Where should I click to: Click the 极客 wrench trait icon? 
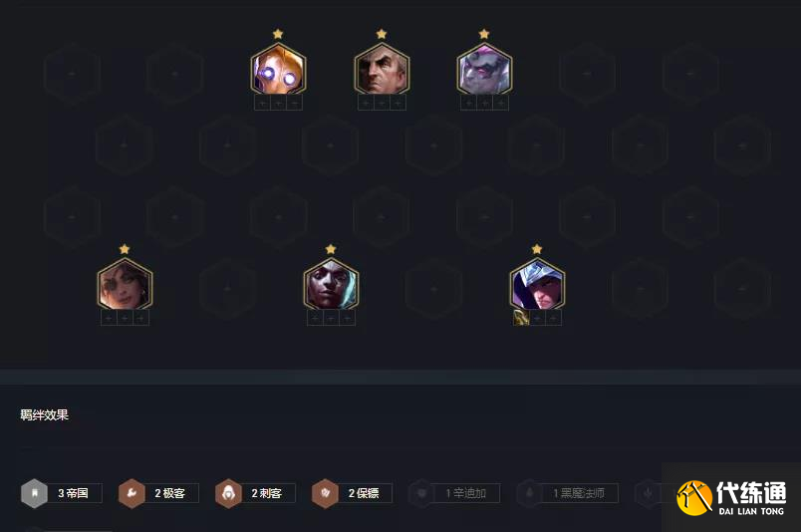click(132, 493)
